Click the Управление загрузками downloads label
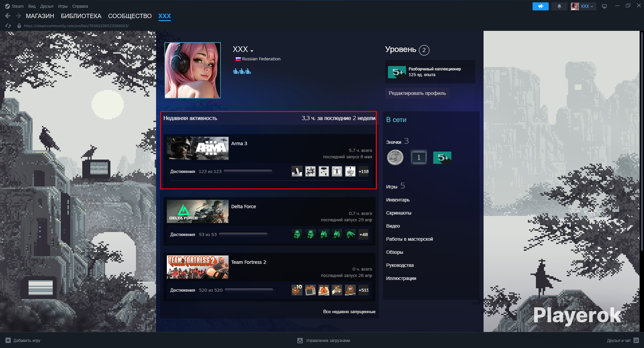 (328, 340)
